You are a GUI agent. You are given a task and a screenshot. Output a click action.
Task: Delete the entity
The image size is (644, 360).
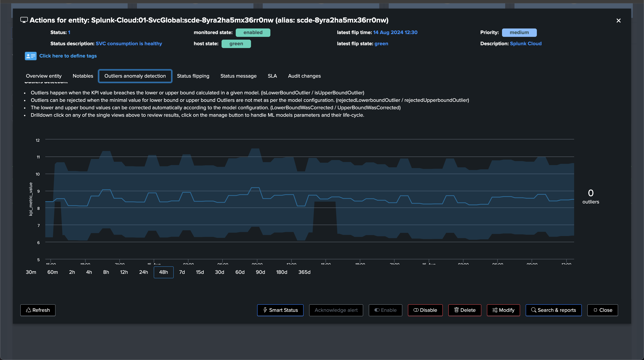click(465, 310)
